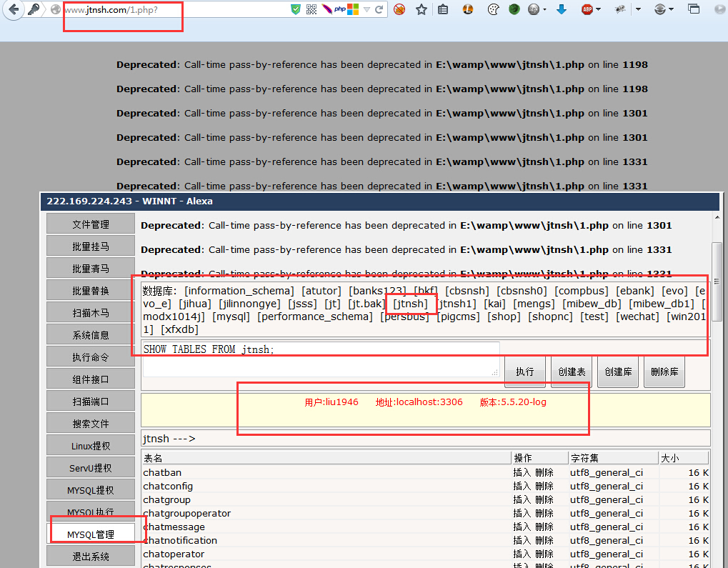
Task: Open the bookmarks list icon
Action: point(444,9)
